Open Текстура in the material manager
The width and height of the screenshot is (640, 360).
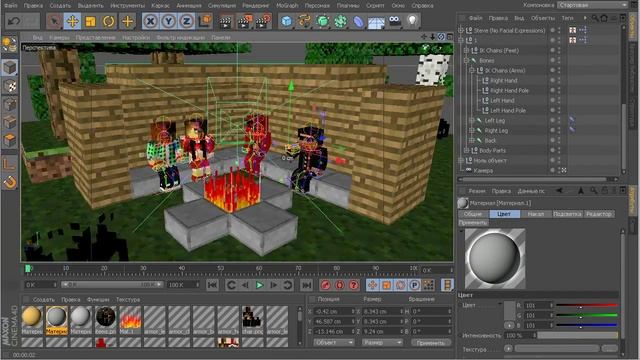coord(128,299)
